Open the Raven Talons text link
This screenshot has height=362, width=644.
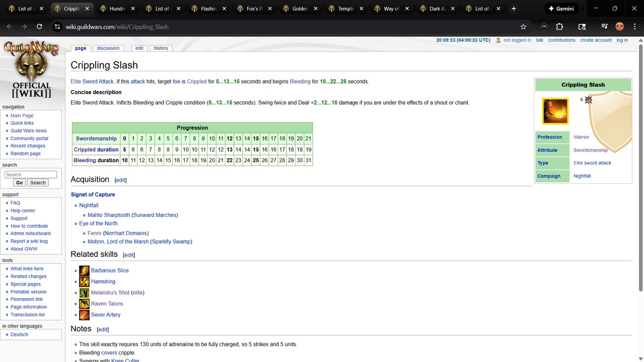click(x=107, y=304)
